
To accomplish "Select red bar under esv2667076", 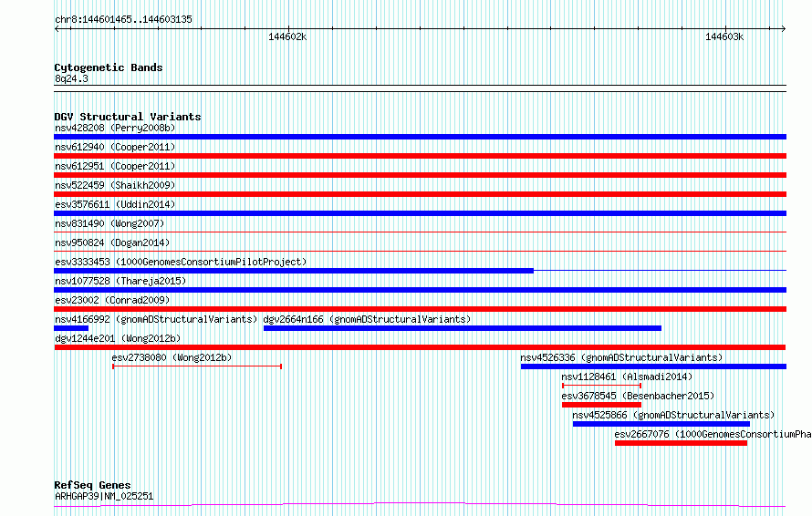I will click(x=681, y=443).
